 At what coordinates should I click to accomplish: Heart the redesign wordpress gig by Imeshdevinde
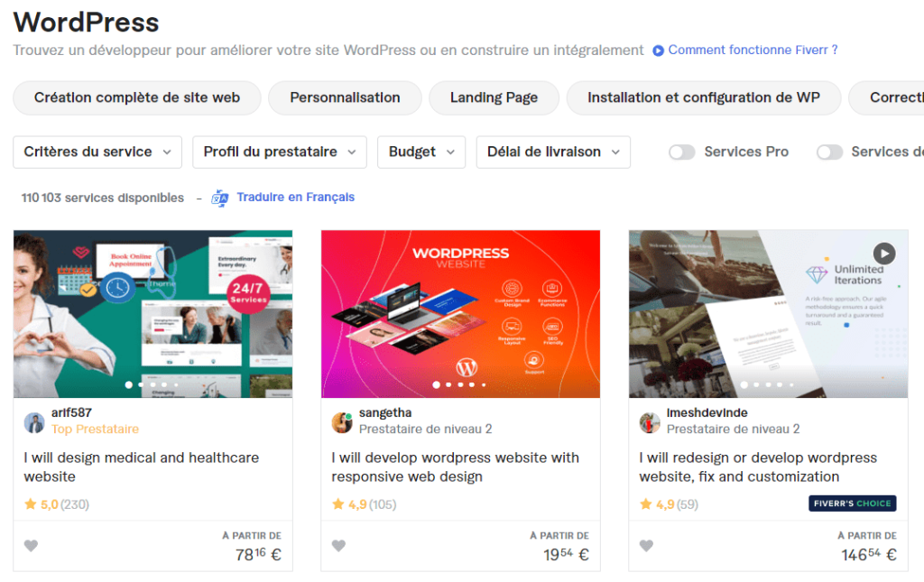647,545
